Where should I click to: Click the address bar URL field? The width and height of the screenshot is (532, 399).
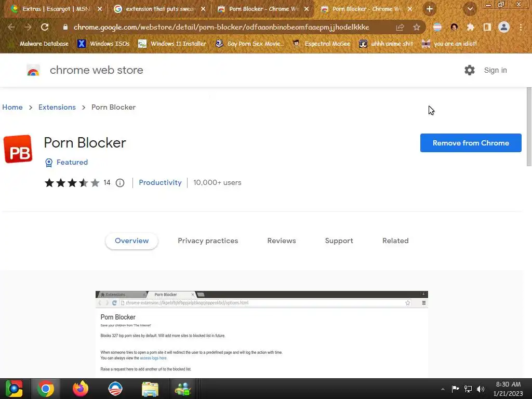pyautogui.click(x=221, y=27)
